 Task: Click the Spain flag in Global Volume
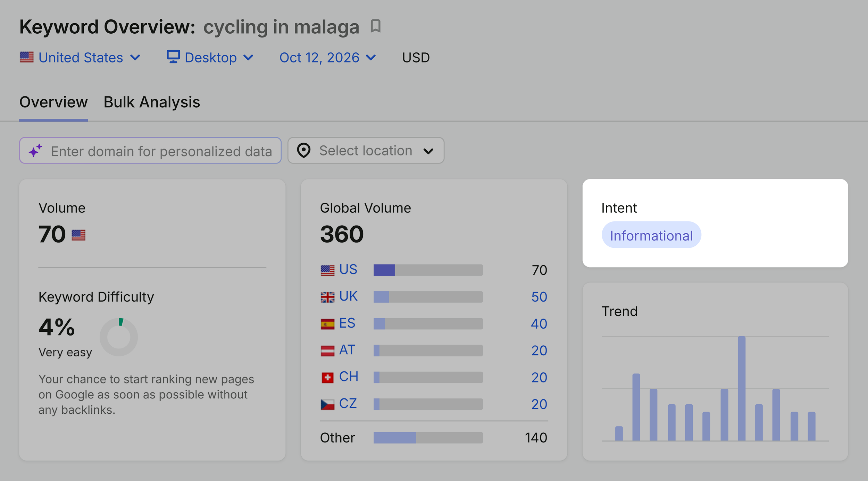[327, 324]
